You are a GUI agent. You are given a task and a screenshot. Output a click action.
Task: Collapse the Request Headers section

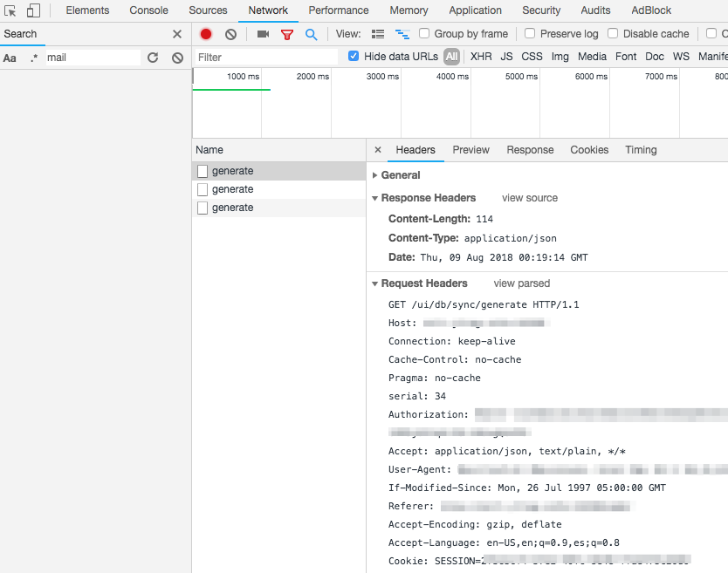pos(374,283)
